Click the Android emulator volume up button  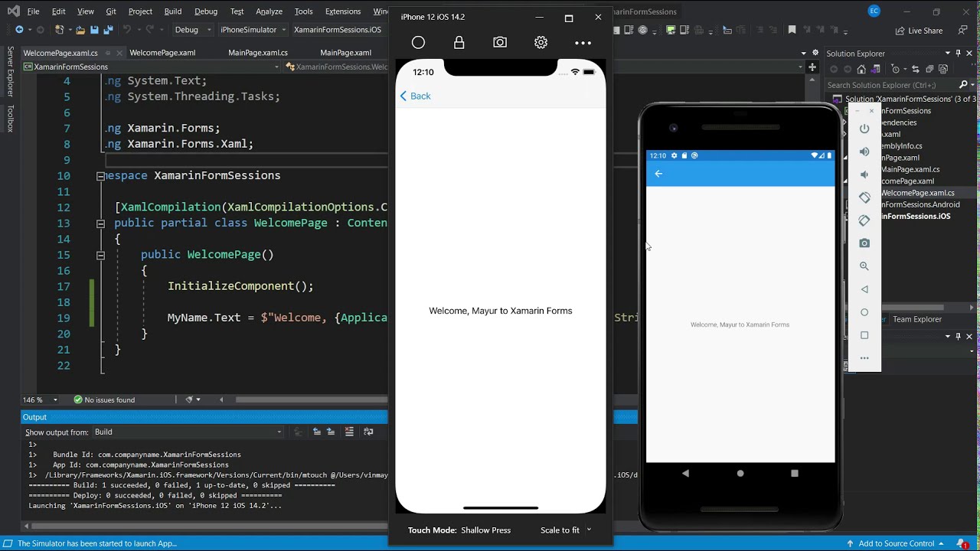point(864,152)
